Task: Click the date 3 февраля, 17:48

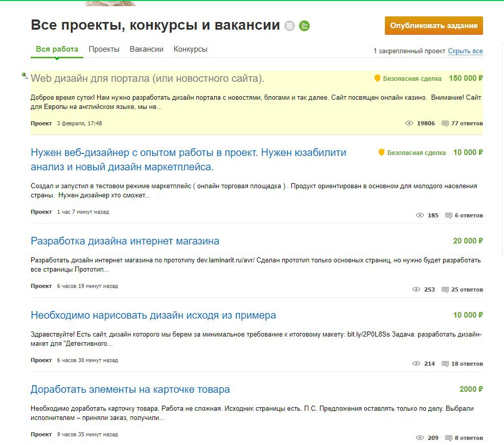Action: coord(79,123)
